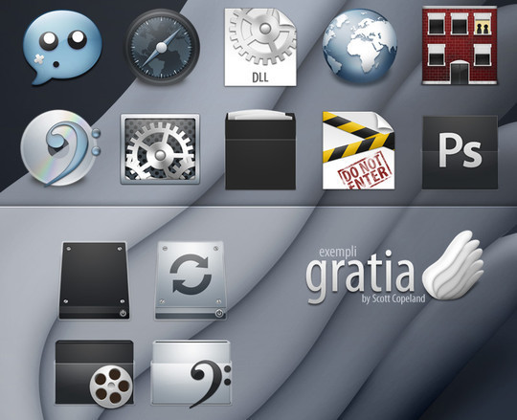Image resolution: width=517 pixels, height=420 pixels.
Task: Click the by Scott Copeland credit
Action: coord(393,298)
